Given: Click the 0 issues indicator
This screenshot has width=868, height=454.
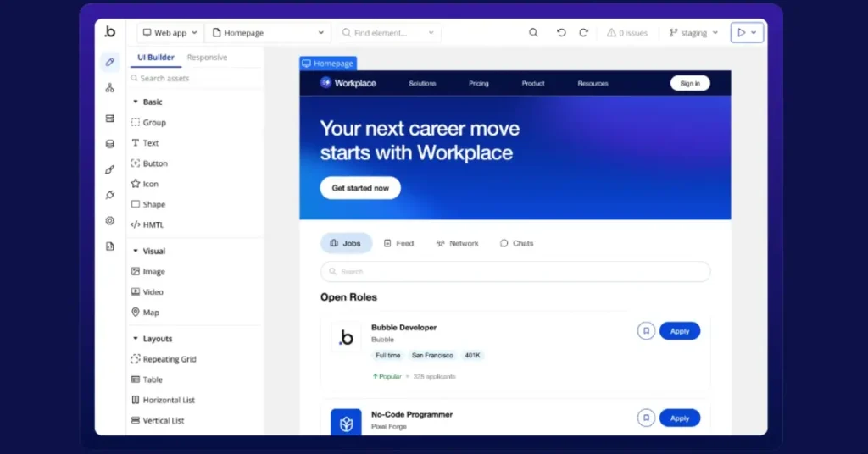Looking at the screenshot, I should pyautogui.click(x=627, y=33).
